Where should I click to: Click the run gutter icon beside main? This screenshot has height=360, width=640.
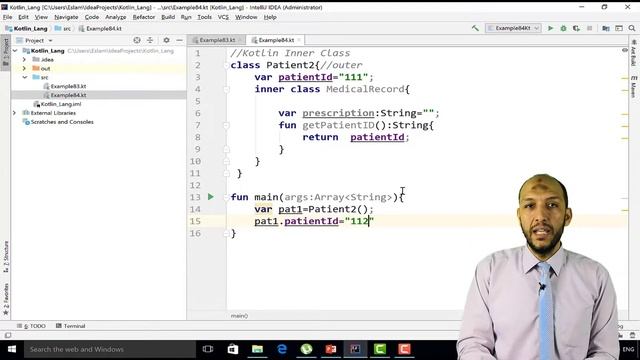tap(211, 197)
